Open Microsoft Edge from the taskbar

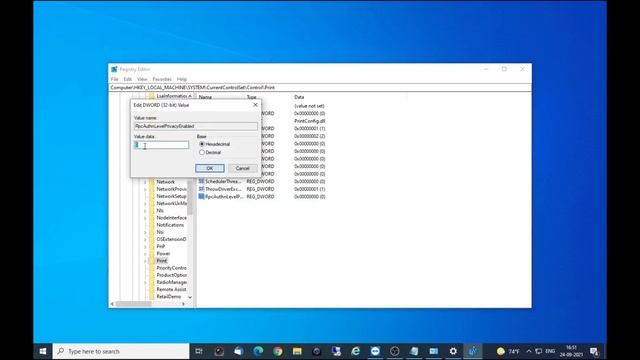click(258, 351)
